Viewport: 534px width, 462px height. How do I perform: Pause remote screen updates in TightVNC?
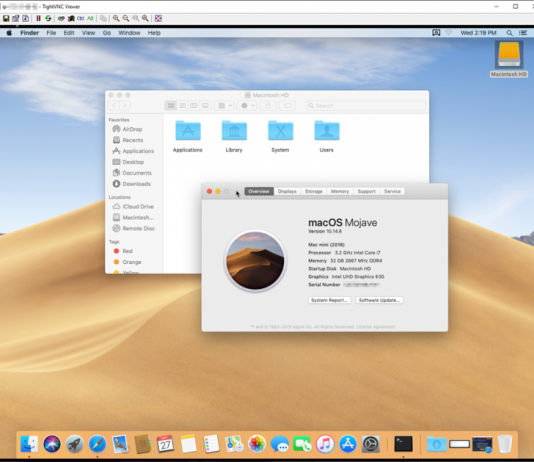coord(38,18)
